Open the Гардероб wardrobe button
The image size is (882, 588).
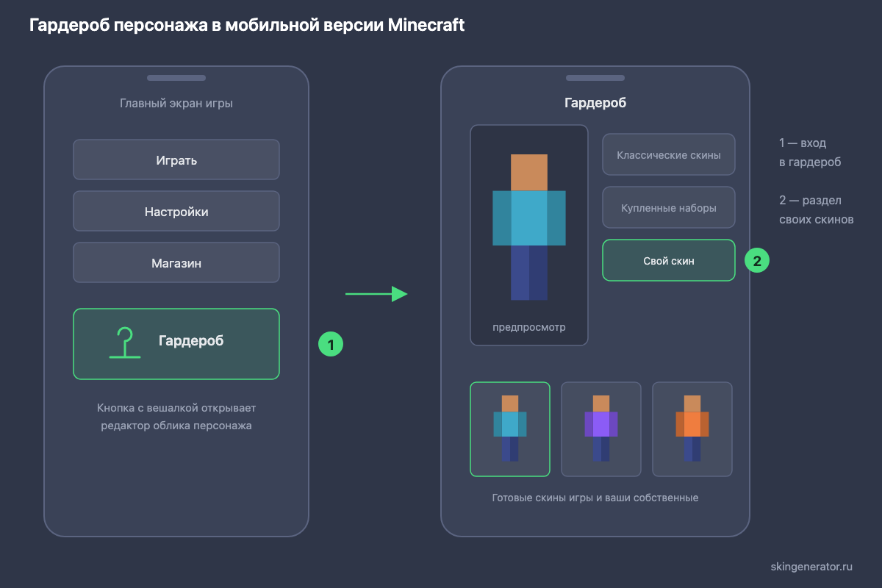(176, 344)
